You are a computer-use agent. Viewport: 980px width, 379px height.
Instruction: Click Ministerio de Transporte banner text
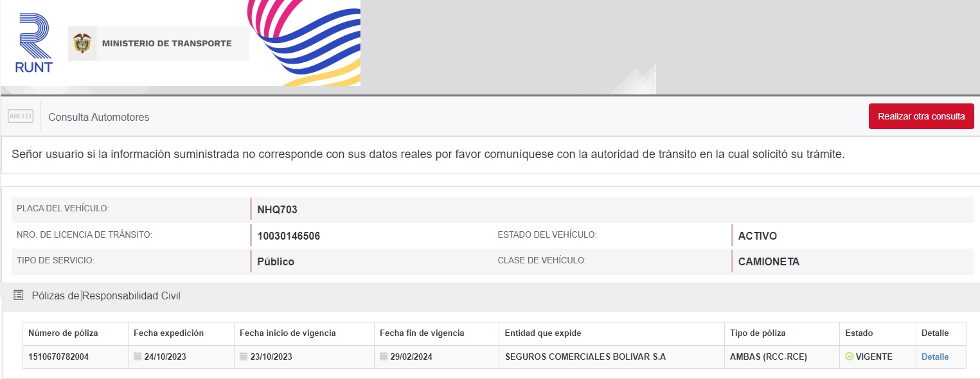coord(166,44)
